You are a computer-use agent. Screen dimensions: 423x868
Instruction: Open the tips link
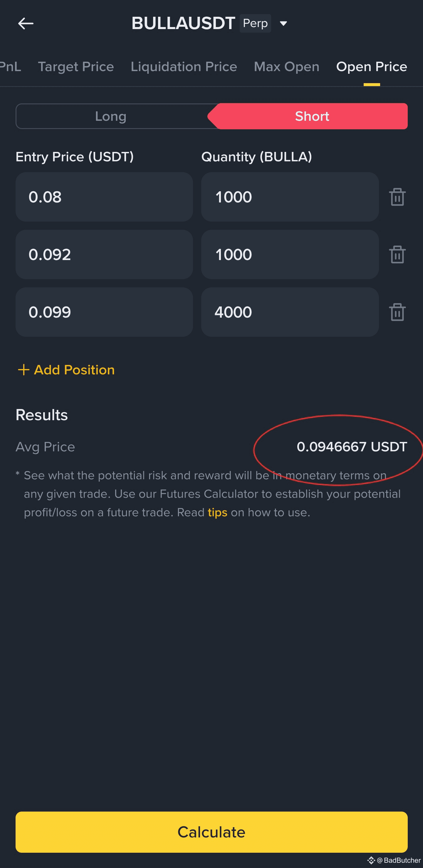point(217,512)
